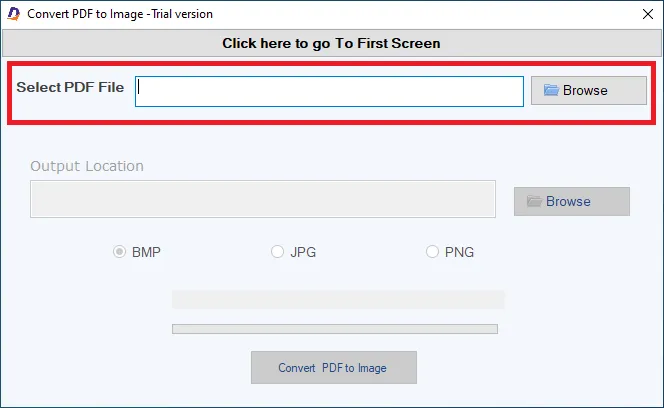Image resolution: width=664 pixels, height=408 pixels.
Task: Select the BMP radio button
Action: pyautogui.click(x=119, y=252)
